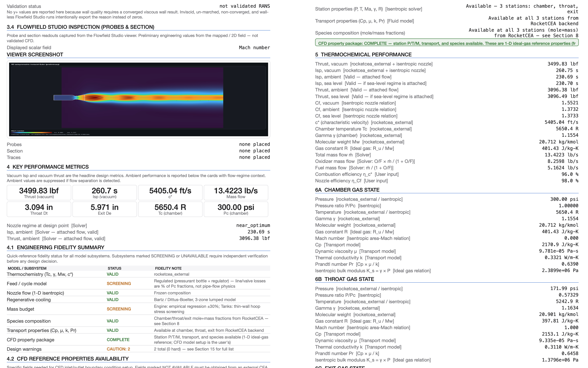Click the Oxidizer mass flow value 8.2598 lb/s
Screen dimensions: 588x368
(x=563, y=161)
